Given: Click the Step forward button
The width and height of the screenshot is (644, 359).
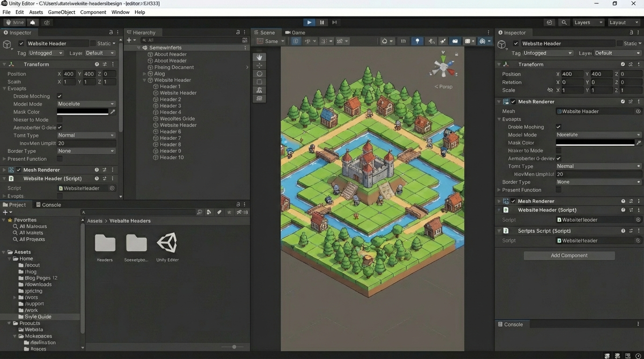Looking at the screenshot, I should tap(334, 22).
